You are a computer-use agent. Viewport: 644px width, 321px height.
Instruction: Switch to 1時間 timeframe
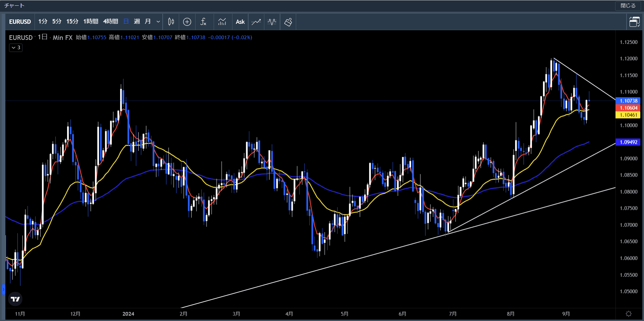click(91, 21)
